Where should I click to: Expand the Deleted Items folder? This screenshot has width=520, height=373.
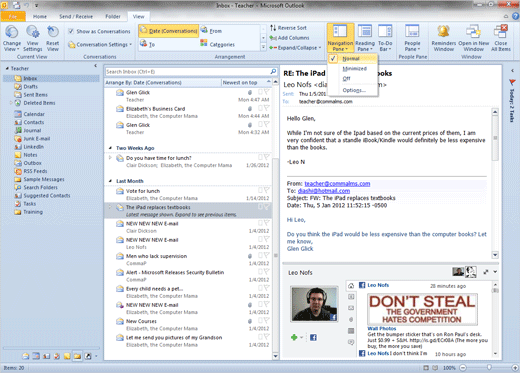11,103
